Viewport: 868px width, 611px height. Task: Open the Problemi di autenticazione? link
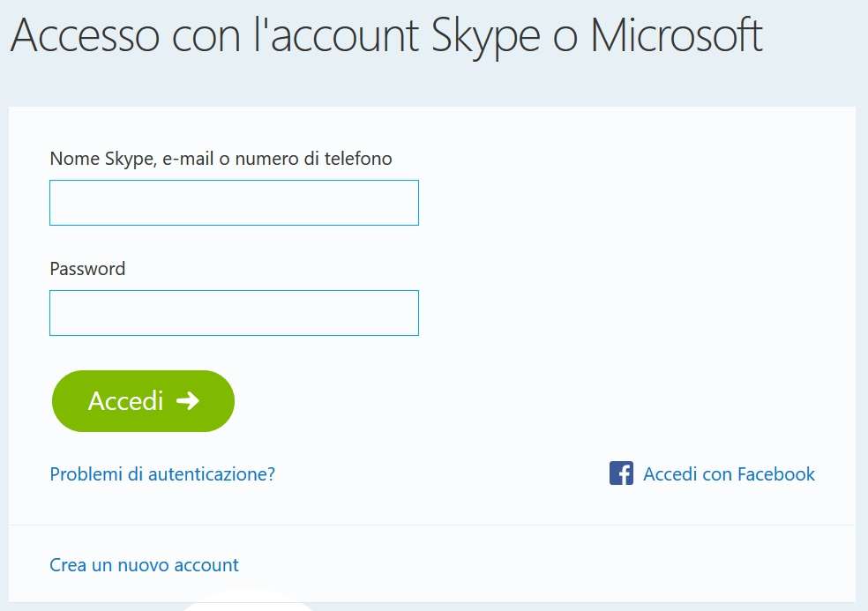point(162,474)
